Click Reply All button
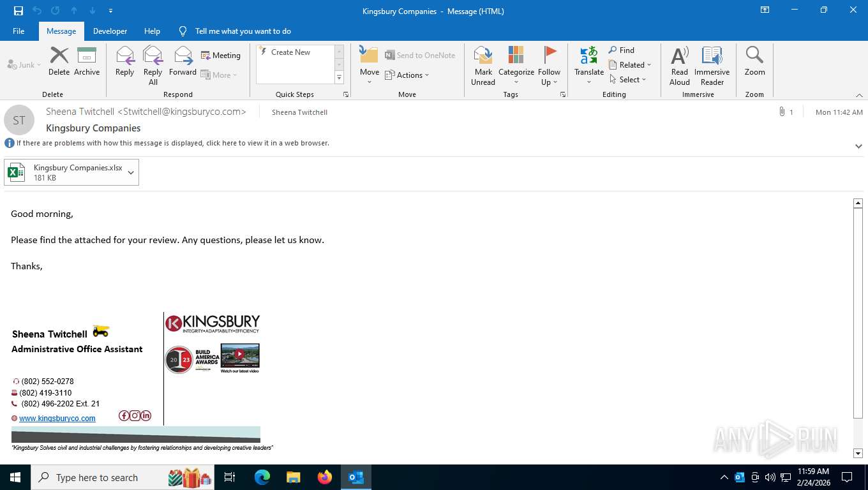The height and width of the screenshot is (490, 868). (x=153, y=66)
